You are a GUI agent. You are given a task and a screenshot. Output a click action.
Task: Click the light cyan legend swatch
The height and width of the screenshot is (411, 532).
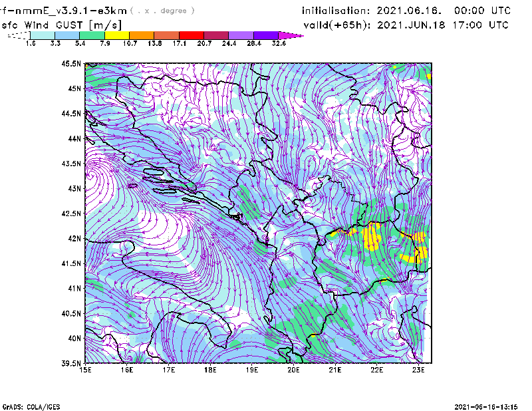(43, 35)
